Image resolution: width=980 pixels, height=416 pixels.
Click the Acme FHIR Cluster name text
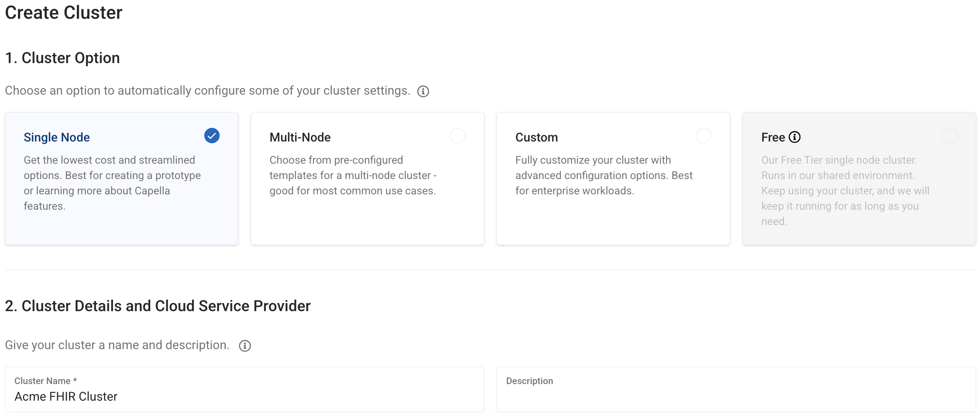pos(66,396)
